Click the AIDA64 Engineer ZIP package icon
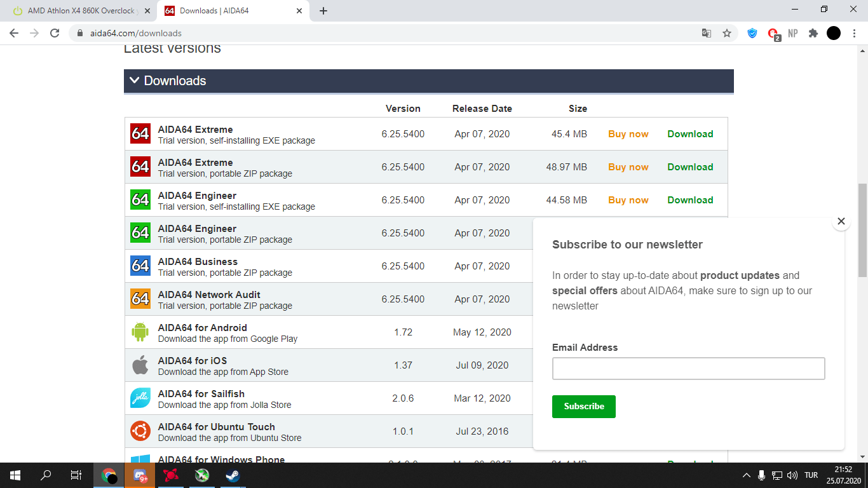868x488 pixels. (140, 233)
